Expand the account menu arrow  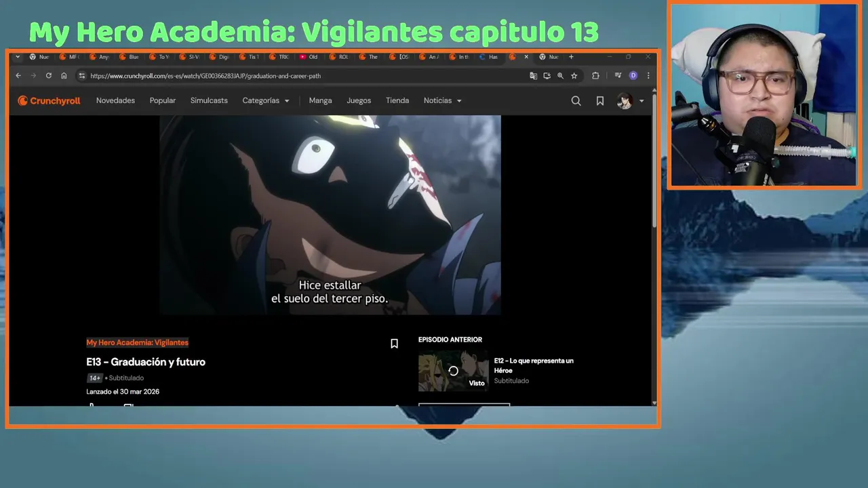point(642,101)
